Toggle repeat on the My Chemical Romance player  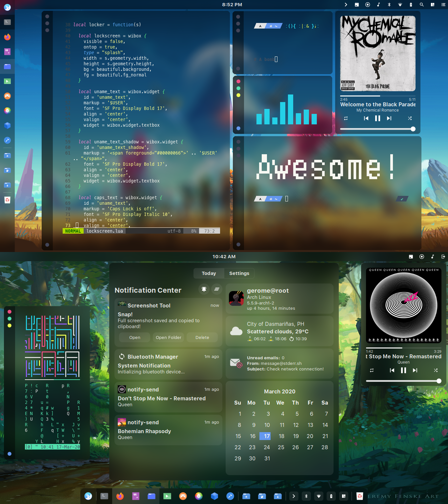(x=346, y=118)
